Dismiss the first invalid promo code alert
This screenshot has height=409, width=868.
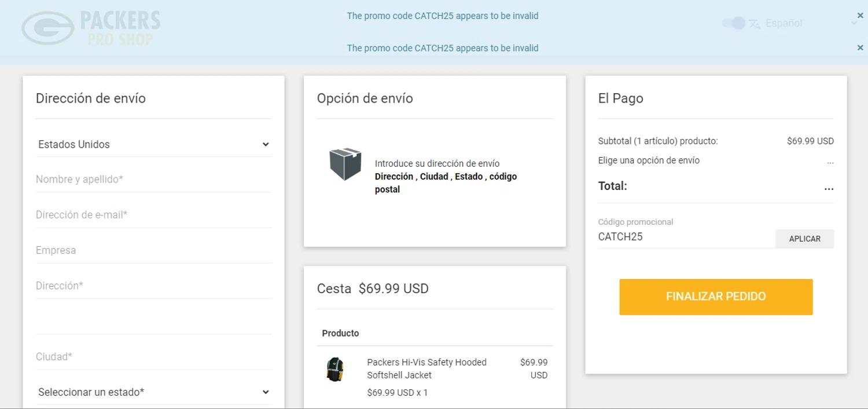tap(860, 16)
